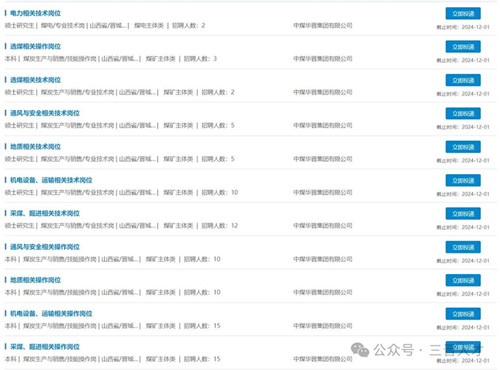Select 中煤华晋集团有限公司 in the 选煤相关操作岗位 row
Viewport: 500px width, 370px height.
[323, 59]
